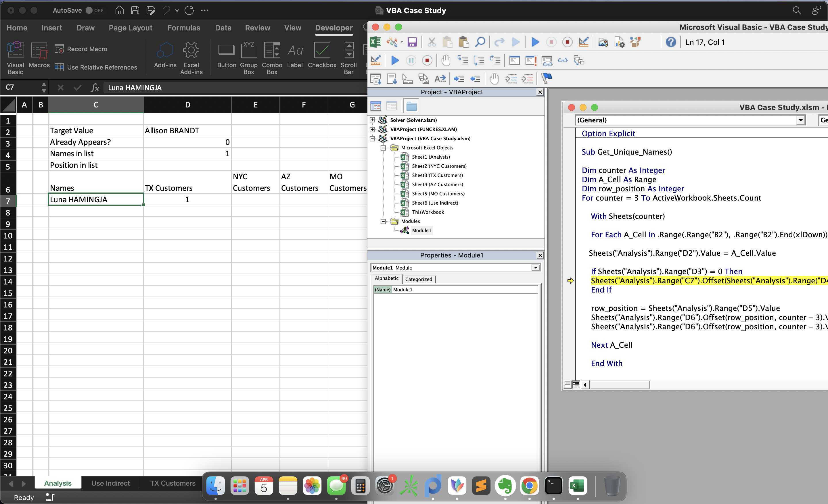Click the Find magnifier icon in VBA toolbar
Screen dimensions: 828x504
click(x=480, y=42)
